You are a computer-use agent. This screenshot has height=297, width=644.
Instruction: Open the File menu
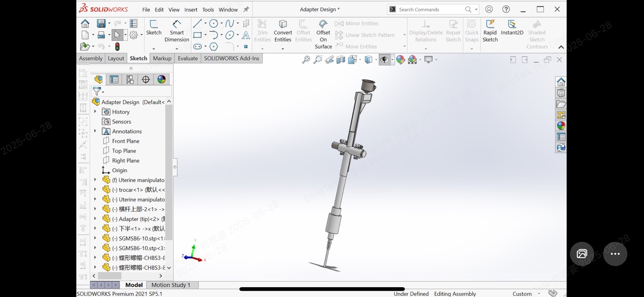click(x=146, y=9)
